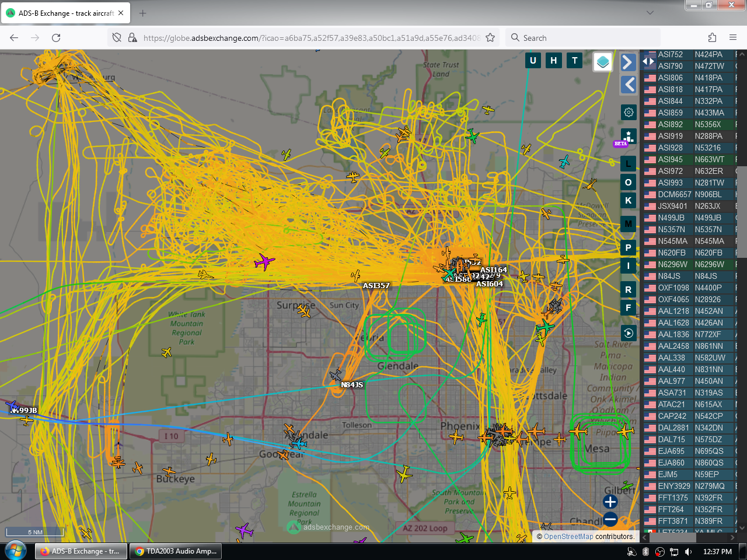Select the ADS-B Exchange browser tab

[65, 13]
